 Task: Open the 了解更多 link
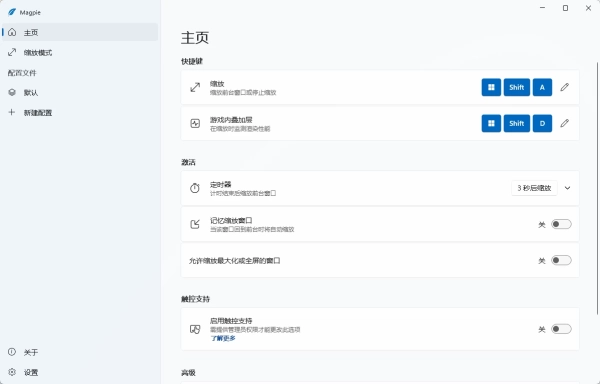223,338
